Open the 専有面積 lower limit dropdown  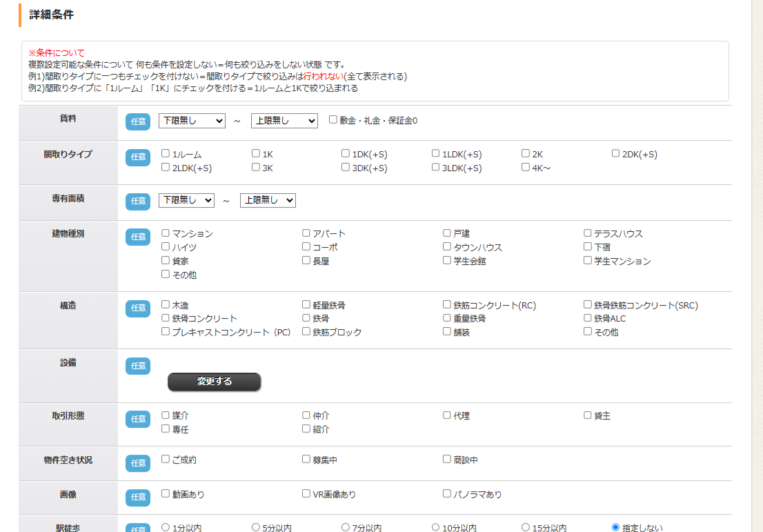186,200
